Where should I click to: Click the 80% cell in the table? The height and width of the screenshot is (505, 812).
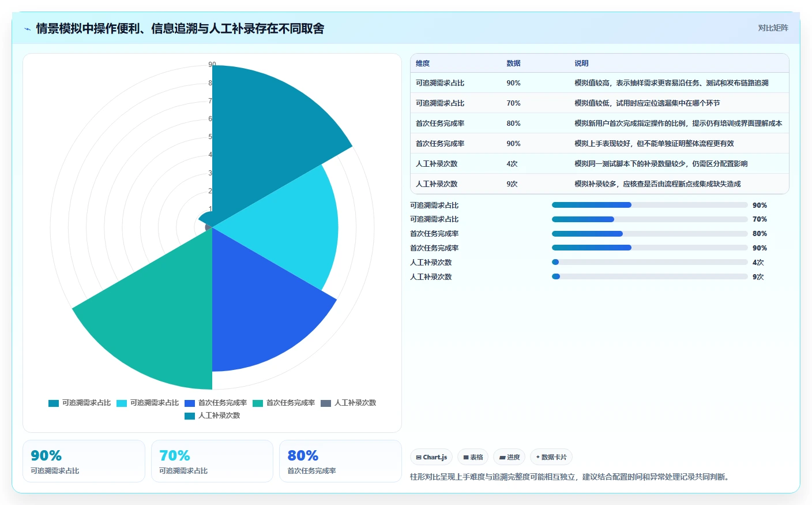(513, 124)
